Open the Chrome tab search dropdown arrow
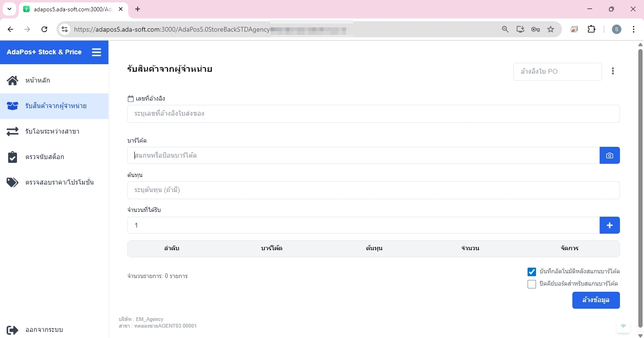 (9, 9)
